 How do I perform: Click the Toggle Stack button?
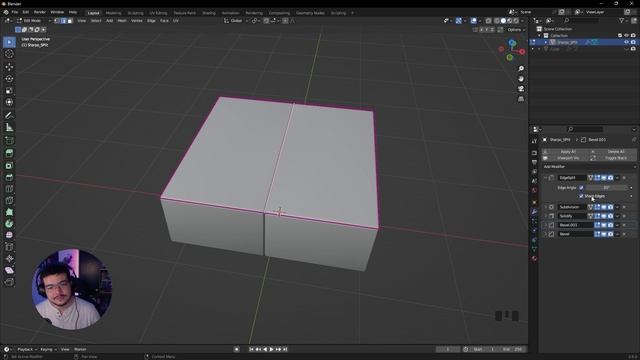tap(613, 158)
